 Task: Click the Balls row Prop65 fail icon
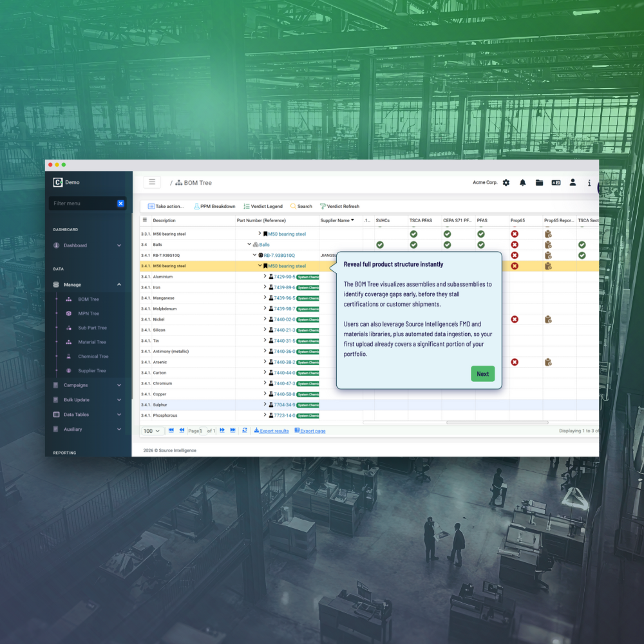pos(515,245)
